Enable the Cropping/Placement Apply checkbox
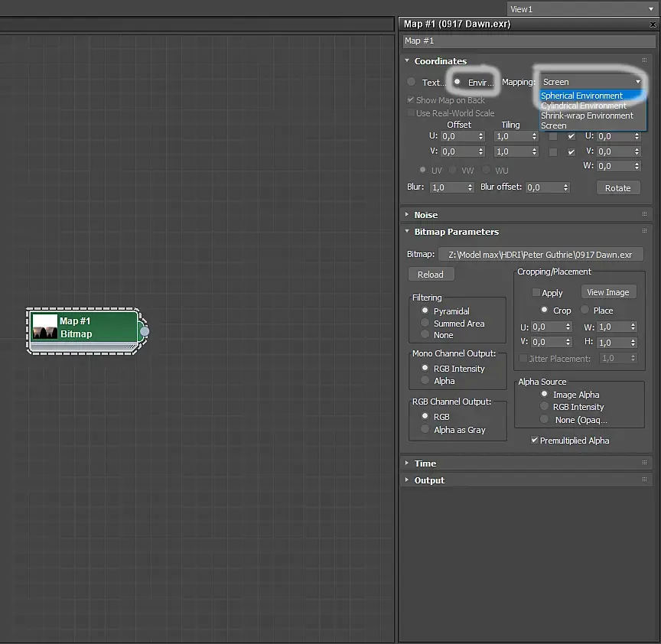Viewport: 661px width, 644px height. click(x=536, y=293)
